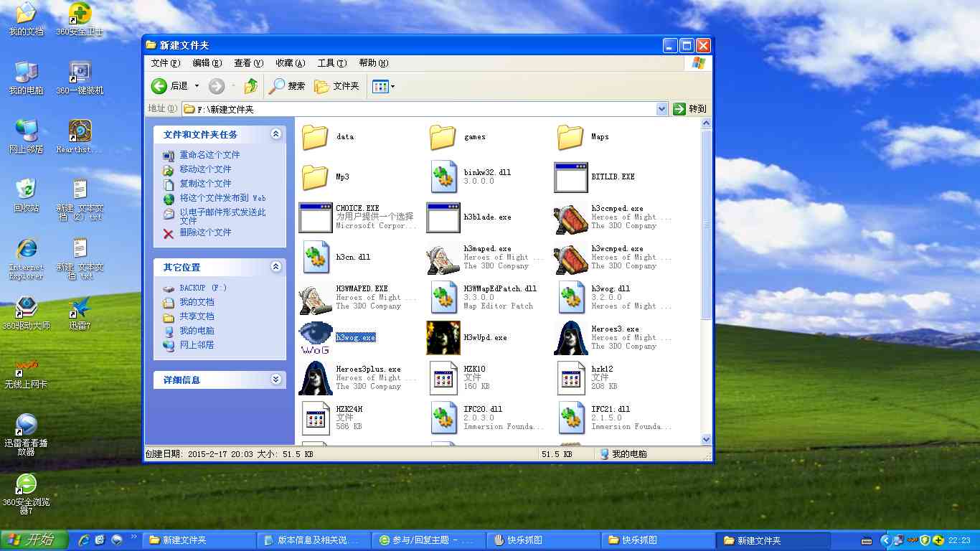The image size is (980, 551).
Task: Click the 复制这个文件 link
Action: point(205,184)
